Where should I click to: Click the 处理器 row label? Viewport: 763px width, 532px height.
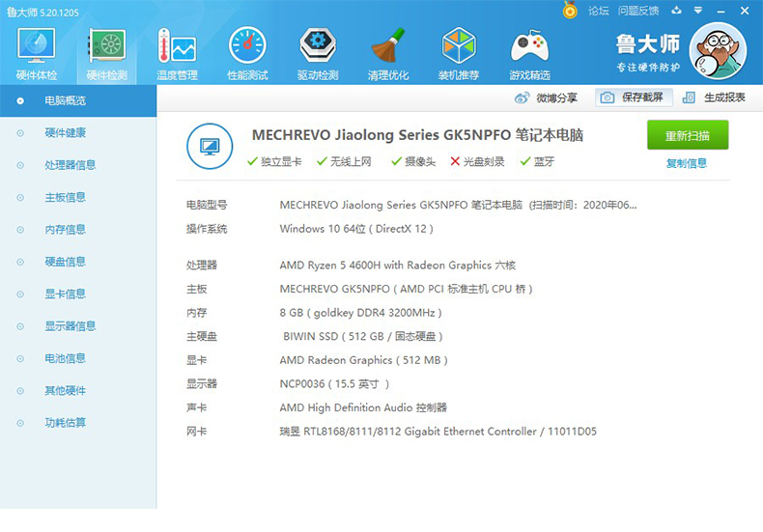point(202,265)
